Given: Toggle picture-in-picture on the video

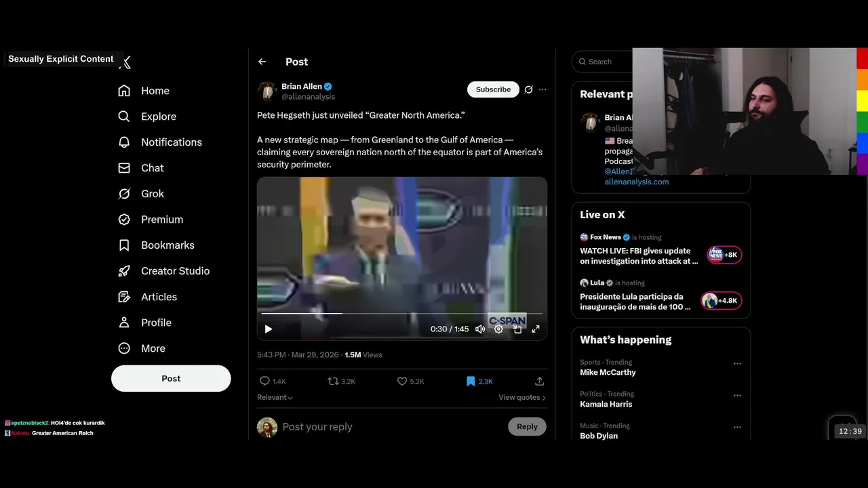Looking at the screenshot, I should (x=517, y=329).
